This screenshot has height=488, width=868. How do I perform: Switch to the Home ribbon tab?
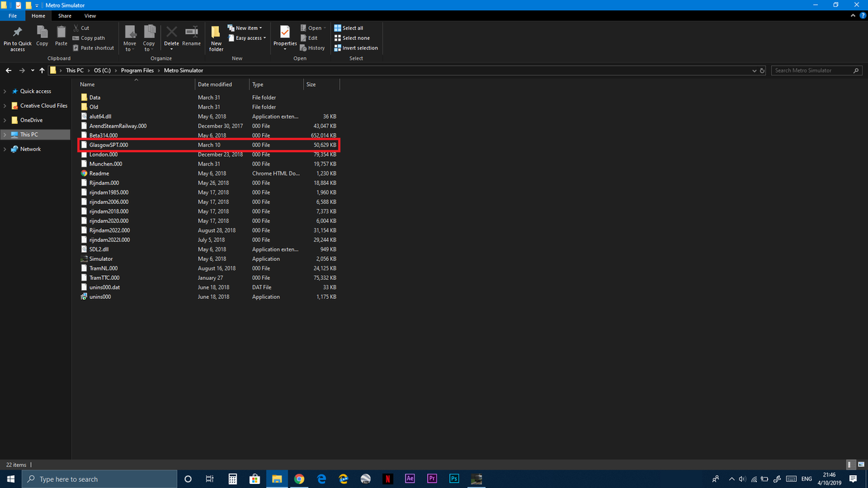tap(39, 16)
